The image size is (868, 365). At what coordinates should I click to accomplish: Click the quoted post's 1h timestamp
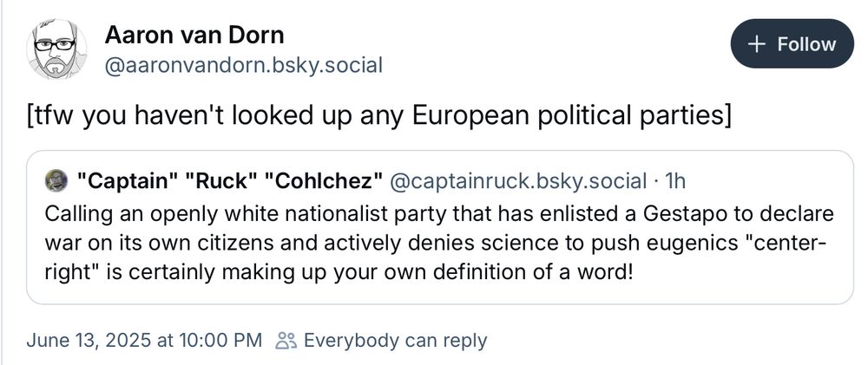[x=675, y=181]
